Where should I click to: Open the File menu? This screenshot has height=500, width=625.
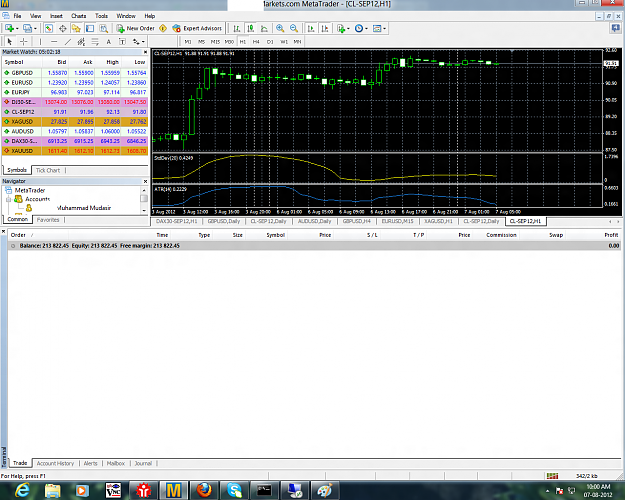[x=17, y=16]
